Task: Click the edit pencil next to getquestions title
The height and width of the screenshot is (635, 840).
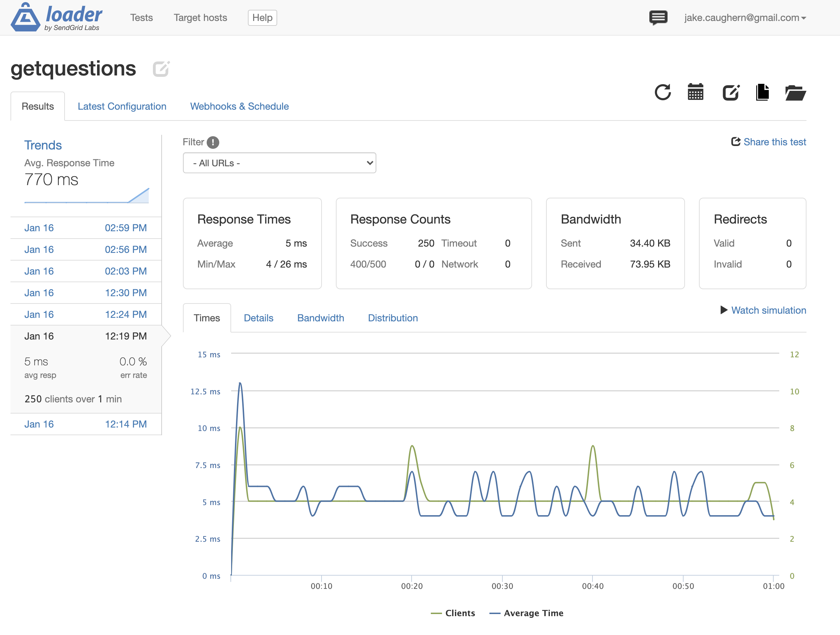Action: click(161, 69)
